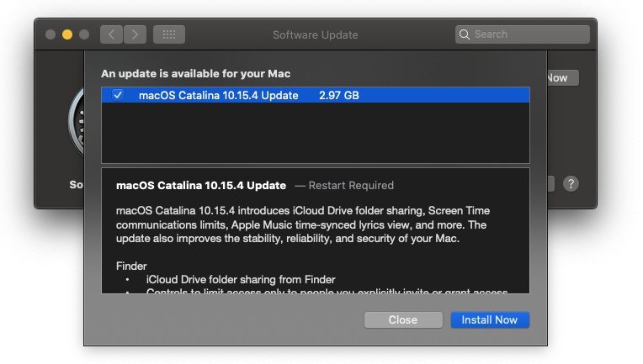Image resolution: width=643 pixels, height=364 pixels.
Task: Click the empty area of updates list
Action: [316, 133]
